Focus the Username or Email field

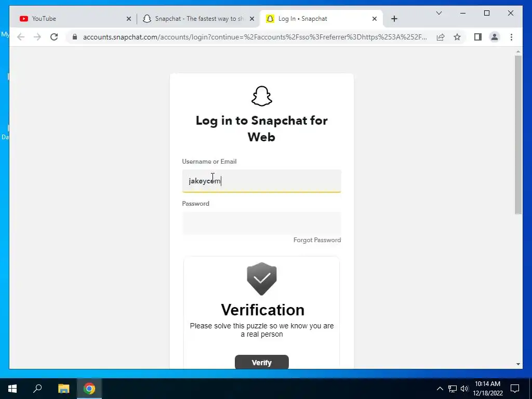click(262, 181)
